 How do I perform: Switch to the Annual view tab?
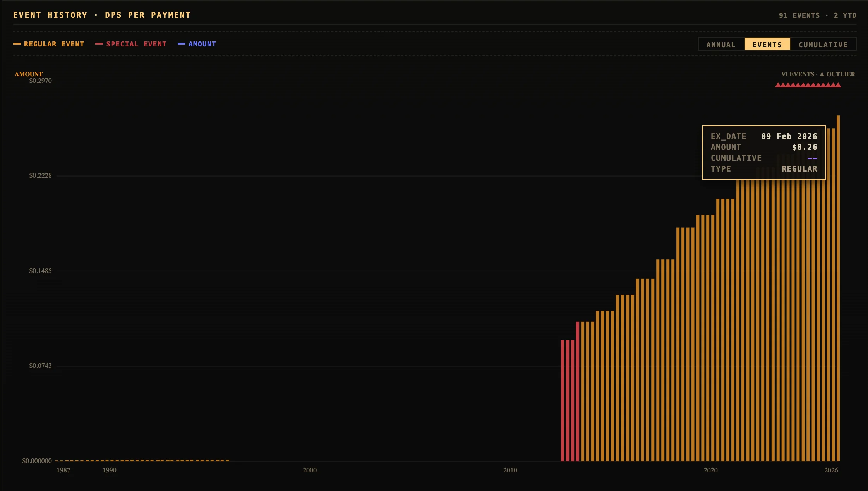pyautogui.click(x=721, y=45)
